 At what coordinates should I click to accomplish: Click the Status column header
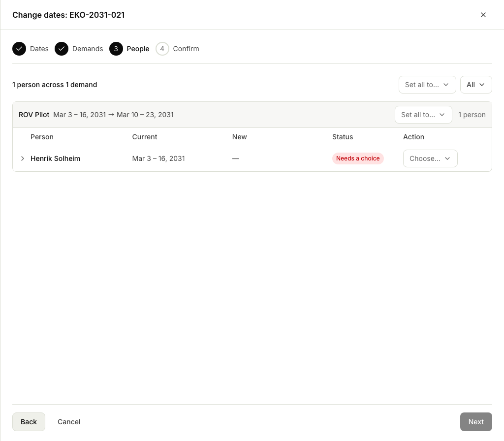coord(343,137)
